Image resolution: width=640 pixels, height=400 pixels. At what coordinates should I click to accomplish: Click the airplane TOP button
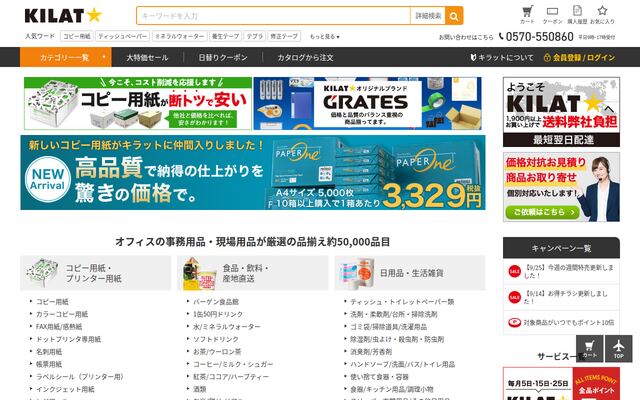(619, 349)
